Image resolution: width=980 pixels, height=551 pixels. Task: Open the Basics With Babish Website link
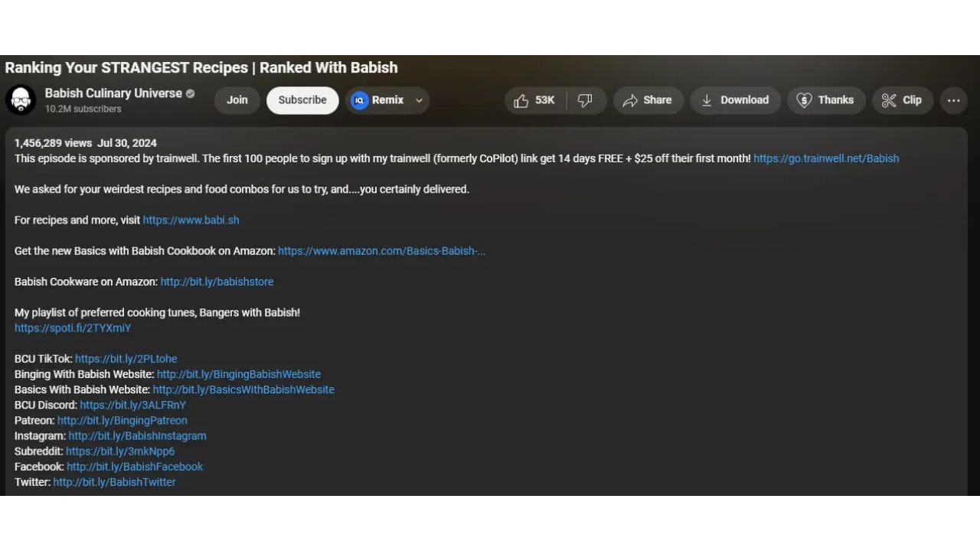tap(243, 390)
